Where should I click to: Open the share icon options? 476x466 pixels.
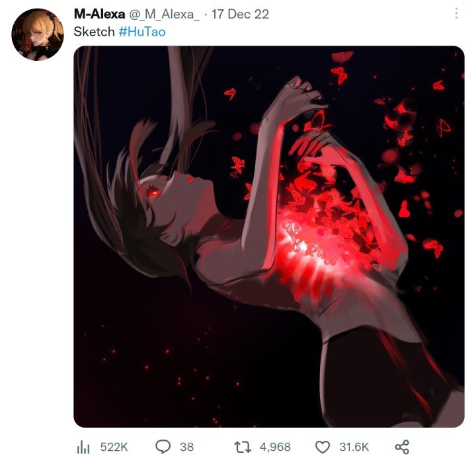click(x=402, y=447)
